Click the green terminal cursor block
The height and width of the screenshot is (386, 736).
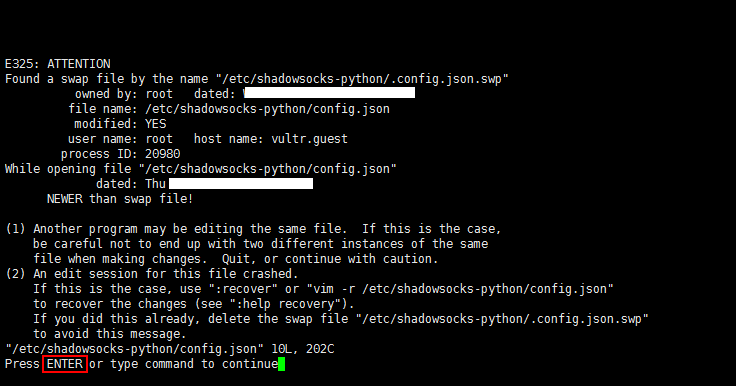coord(282,364)
